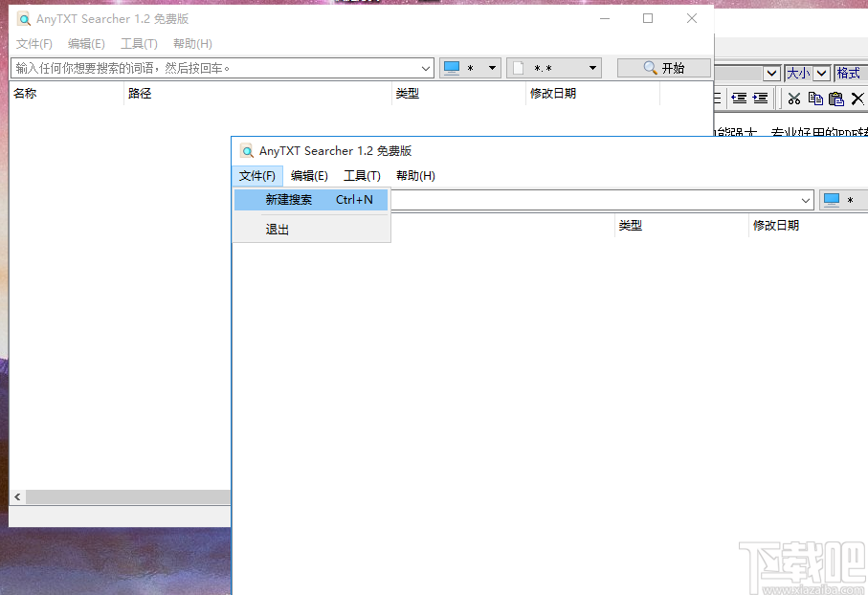Viewport: 868px width, 595px height.
Task: Open 工具(T) menu in the back AnyTXT window
Action: (139, 44)
